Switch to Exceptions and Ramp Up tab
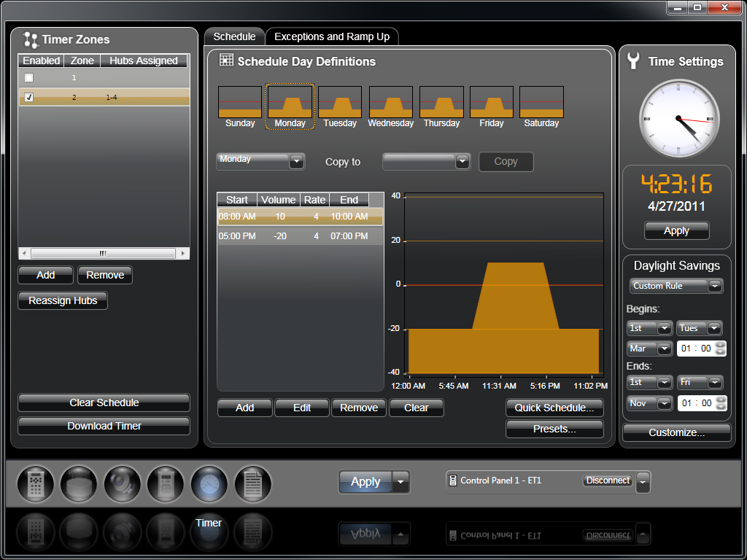 point(332,36)
